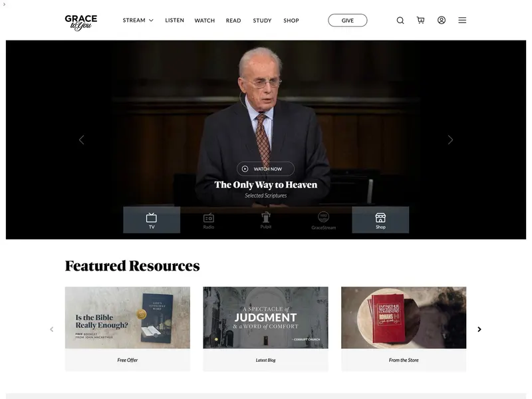Click the Featured Resources heading
532x399 pixels.
(132, 265)
